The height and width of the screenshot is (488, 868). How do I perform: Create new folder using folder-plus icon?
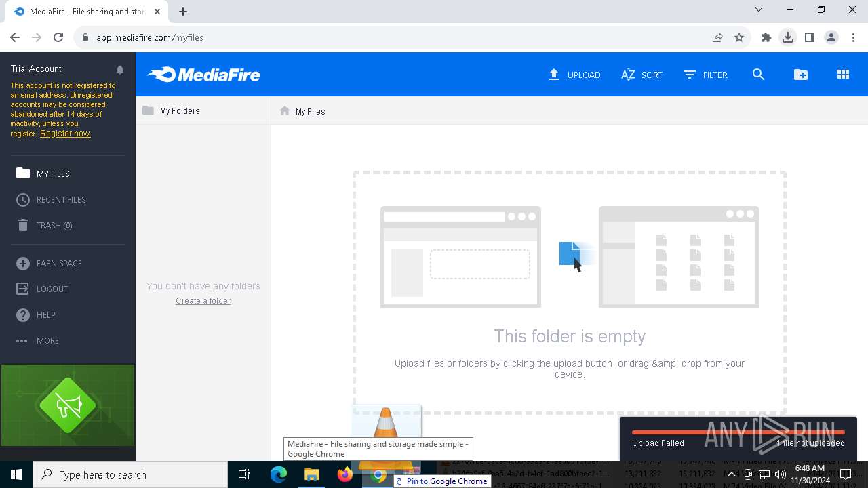801,75
